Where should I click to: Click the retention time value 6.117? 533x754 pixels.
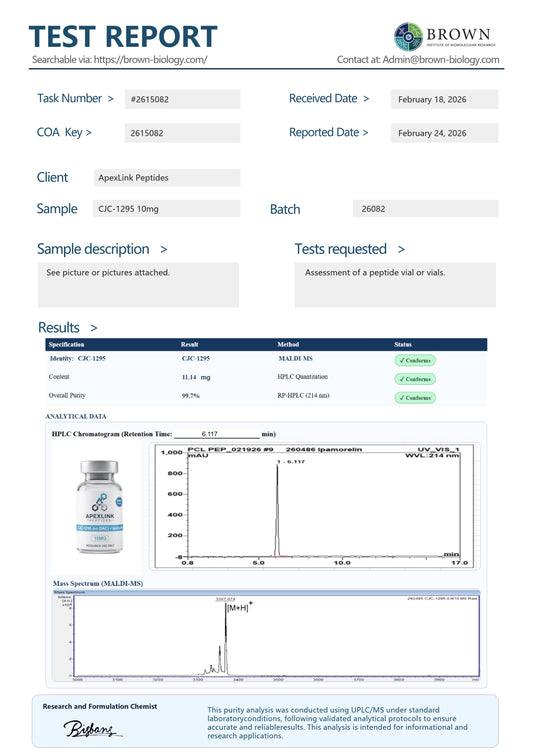pyautogui.click(x=210, y=434)
